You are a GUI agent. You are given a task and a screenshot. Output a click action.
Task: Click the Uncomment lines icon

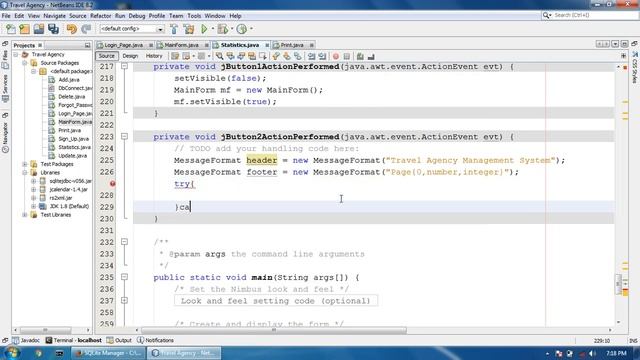(371, 56)
